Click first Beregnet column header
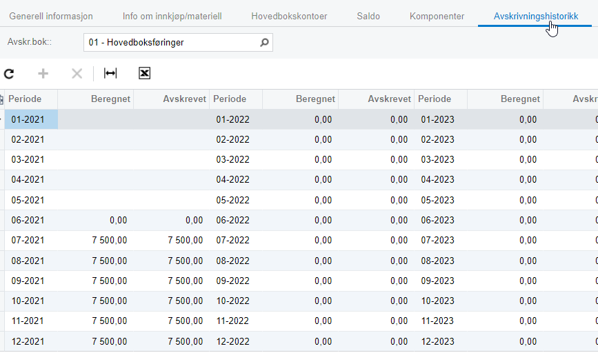Screen dimensions: 598x364 coord(96,99)
